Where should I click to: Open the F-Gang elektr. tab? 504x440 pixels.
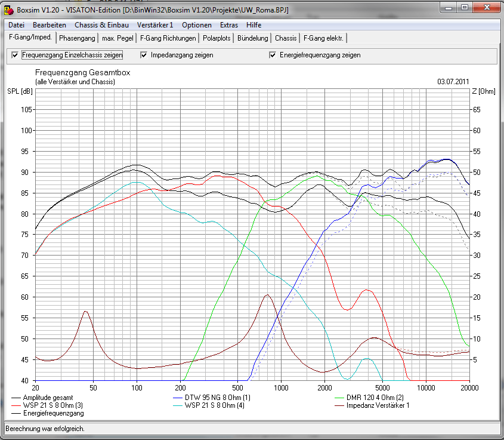tap(323, 38)
